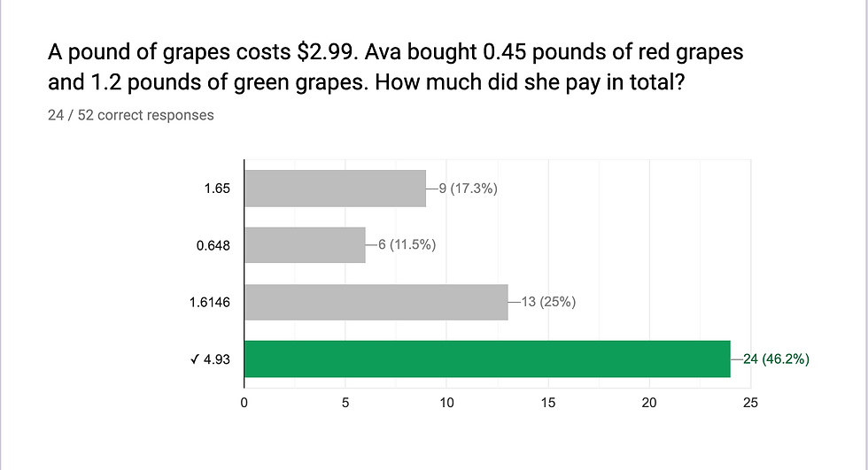Select the 10 tick on the x-axis
This screenshot has height=470, width=868.
[446, 401]
